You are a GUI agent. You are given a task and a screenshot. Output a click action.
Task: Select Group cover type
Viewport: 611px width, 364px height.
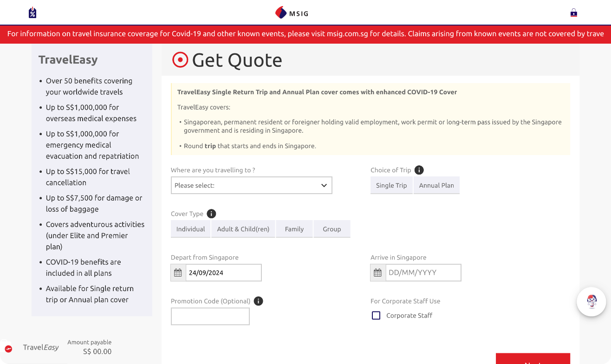pos(332,229)
